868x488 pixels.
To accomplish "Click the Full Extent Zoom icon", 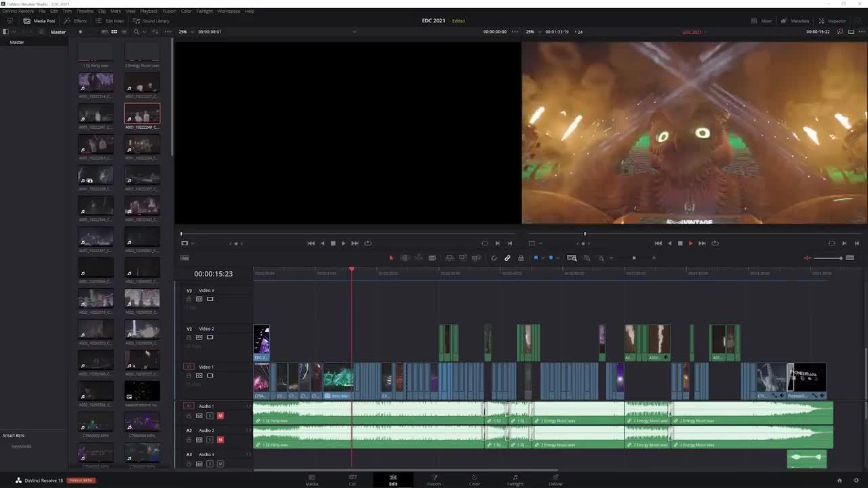I will (x=572, y=258).
